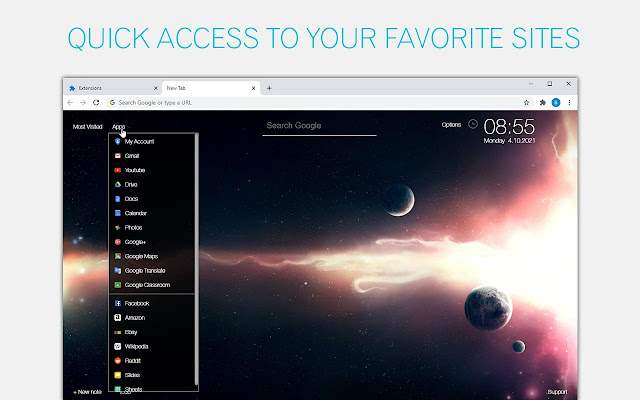Open the Extensions puzzle icon in toolbar
640x400 pixels.
[x=542, y=102]
